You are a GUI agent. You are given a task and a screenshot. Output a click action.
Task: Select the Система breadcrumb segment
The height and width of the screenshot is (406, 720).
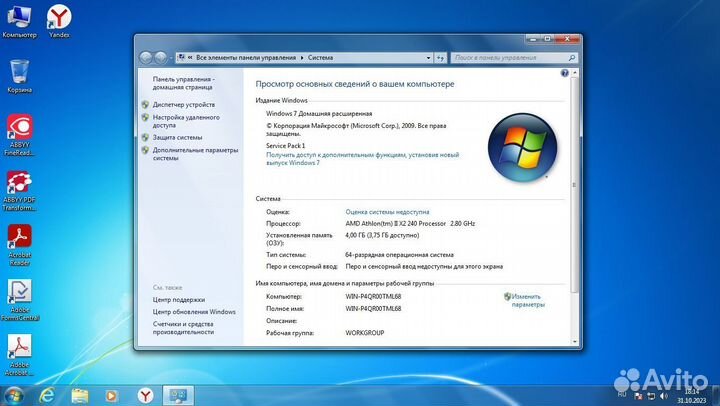tap(321, 58)
